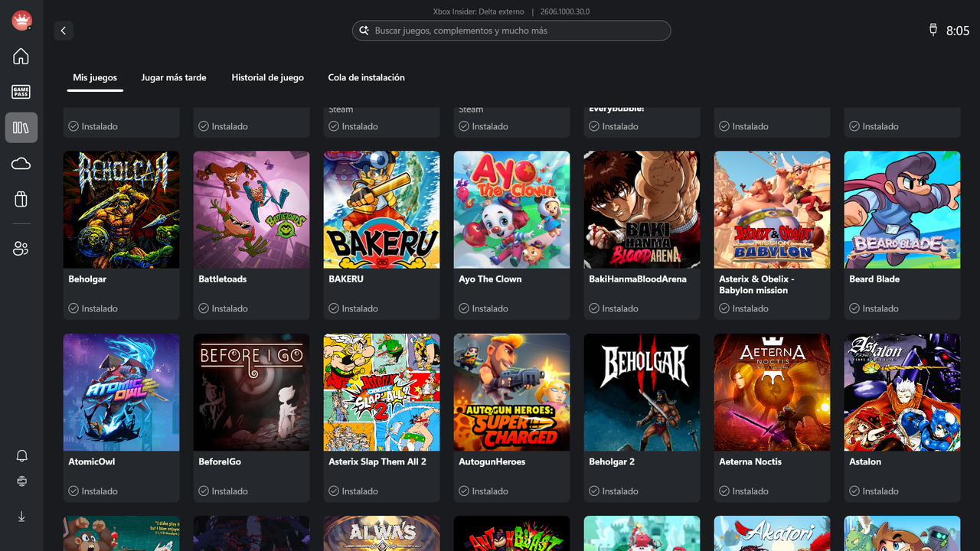Select the Autogun Heroes Supercharged cover
This screenshot has width=980, height=551.
point(512,393)
